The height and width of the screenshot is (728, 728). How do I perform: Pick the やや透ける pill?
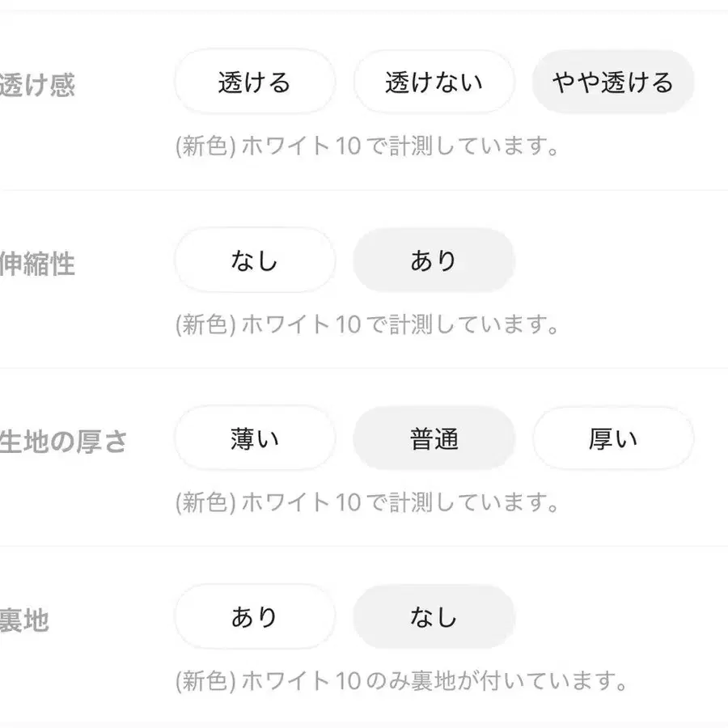[612, 82]
